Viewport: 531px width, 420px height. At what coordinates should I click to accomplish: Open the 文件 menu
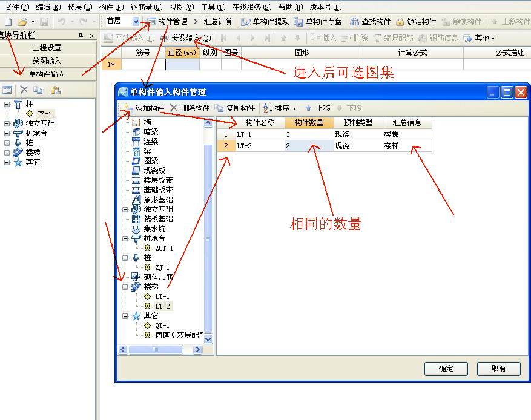point(17,7)
